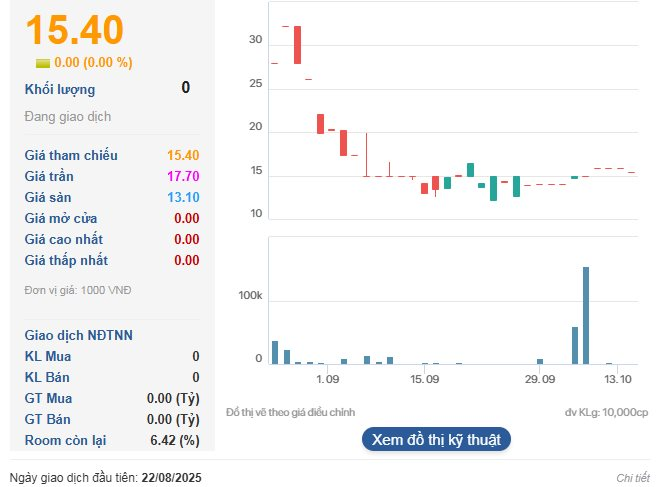The width and height of the screenshot is (662, 487).
Task: Select the "Giá tham chiếu" label
Action: click(x=71, y=155)
